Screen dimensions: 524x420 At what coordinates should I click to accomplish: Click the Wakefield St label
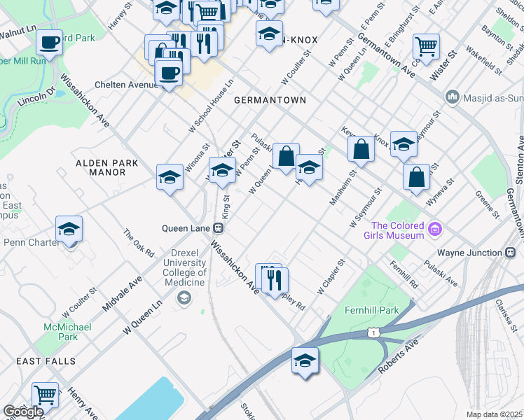click(483, 60)
